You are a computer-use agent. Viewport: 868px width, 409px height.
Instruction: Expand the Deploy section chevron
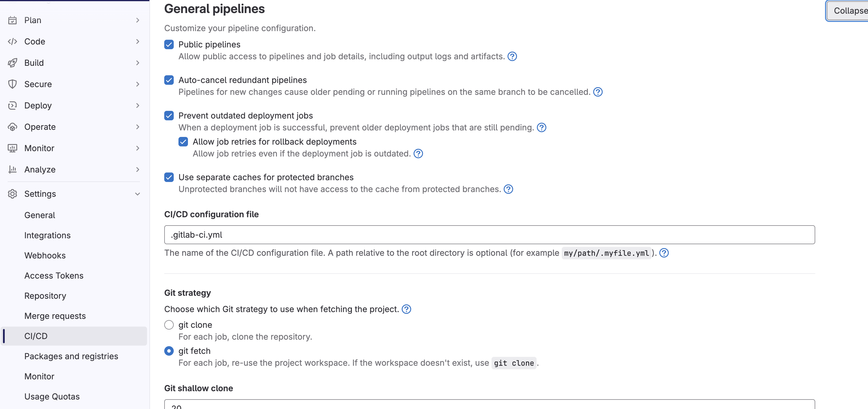[138, 106]
